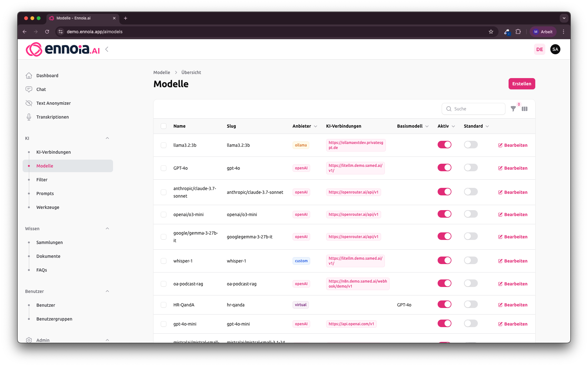
Task: Open the api.openai.com/v1 connection link
Action: pyautogui.click(x=351, y=324)
